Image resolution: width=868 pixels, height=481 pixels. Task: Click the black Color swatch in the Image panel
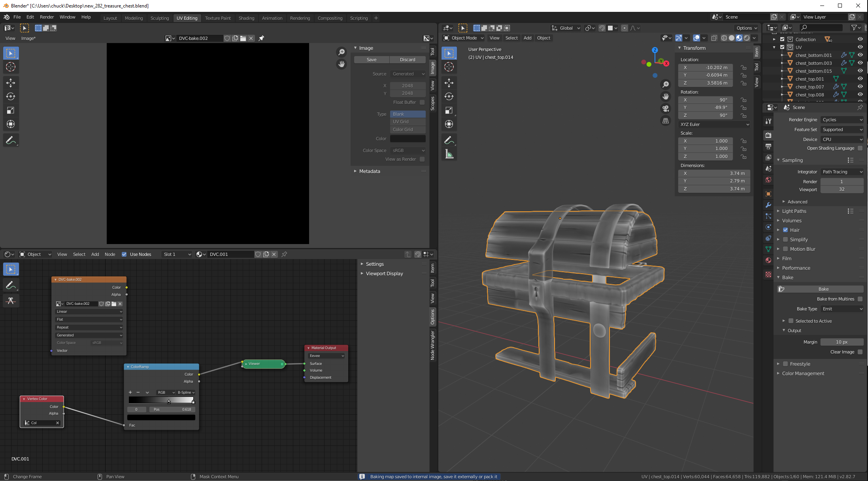click(x=408, y=139)
